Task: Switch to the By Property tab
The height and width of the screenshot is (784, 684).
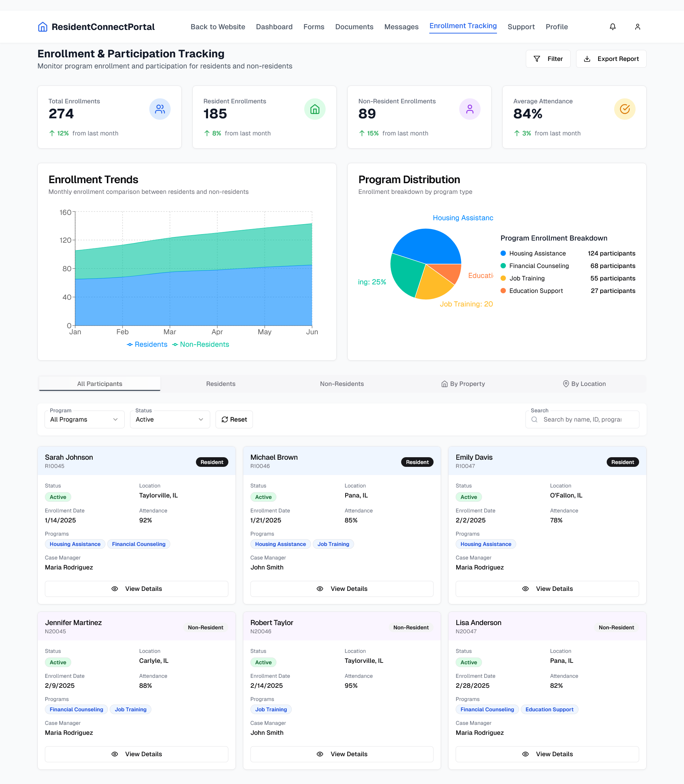Action: click(x=463, y=384)
